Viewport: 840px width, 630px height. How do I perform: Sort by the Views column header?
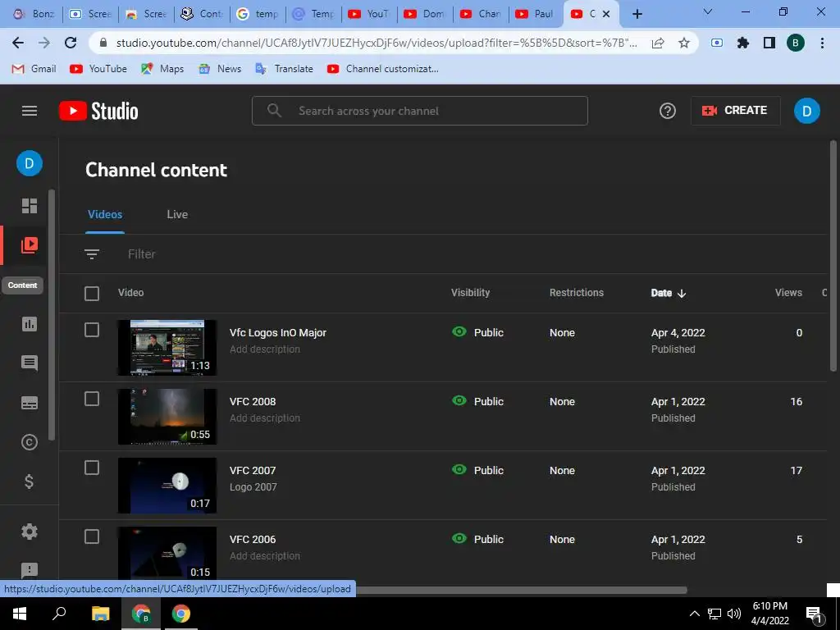point(788,293)
